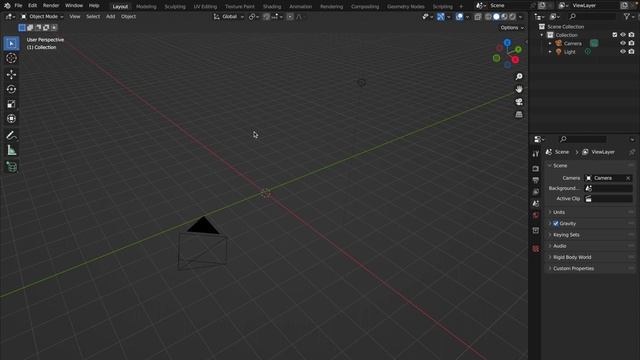Toggle the camera view icon
The width and height of the screenshot is (640, 360).
[x=519, y=102]
